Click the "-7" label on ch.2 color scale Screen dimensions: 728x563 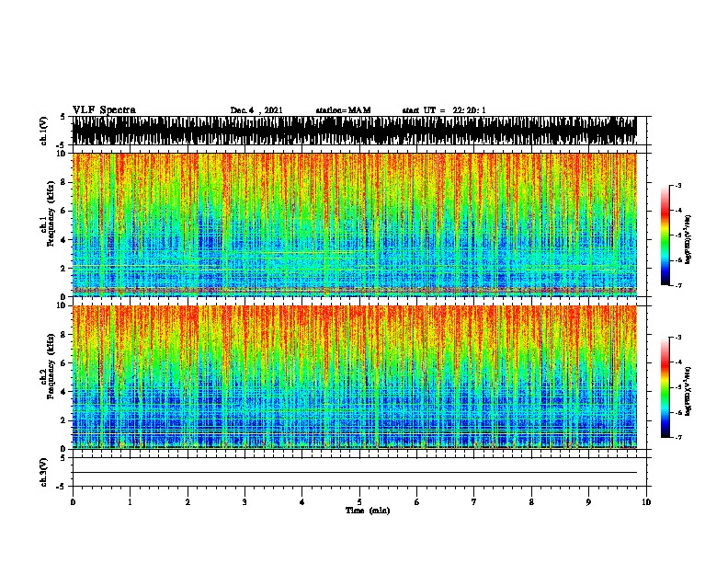(x=678, y=437)
